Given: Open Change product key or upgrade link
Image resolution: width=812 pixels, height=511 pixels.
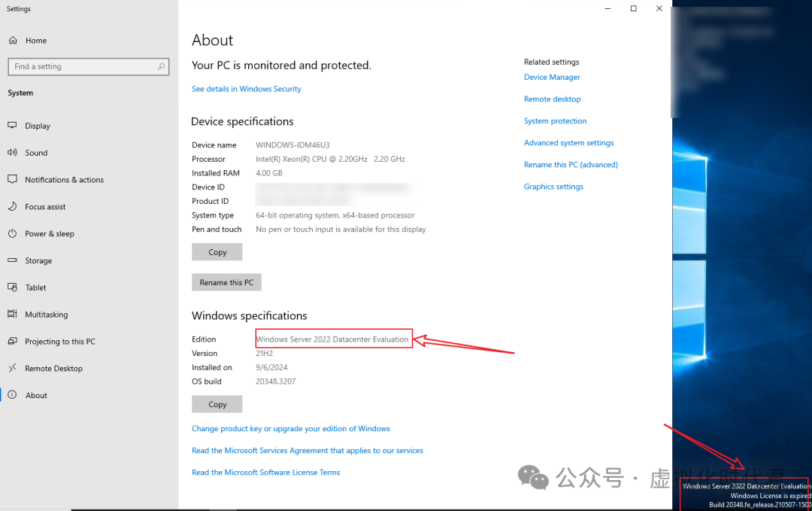Looking at the screenshot, I should pos(290,429).
